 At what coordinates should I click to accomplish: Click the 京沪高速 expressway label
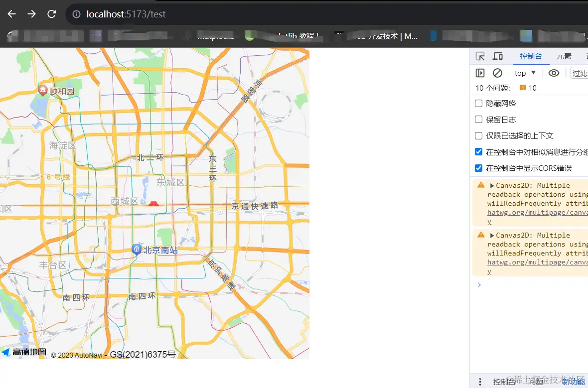click(x=222, y=274)
